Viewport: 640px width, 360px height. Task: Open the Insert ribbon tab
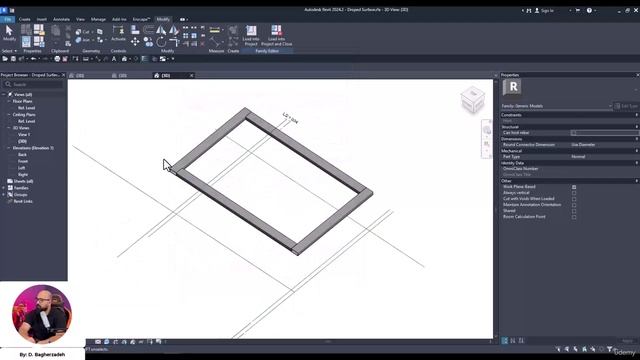click(42, 19)
